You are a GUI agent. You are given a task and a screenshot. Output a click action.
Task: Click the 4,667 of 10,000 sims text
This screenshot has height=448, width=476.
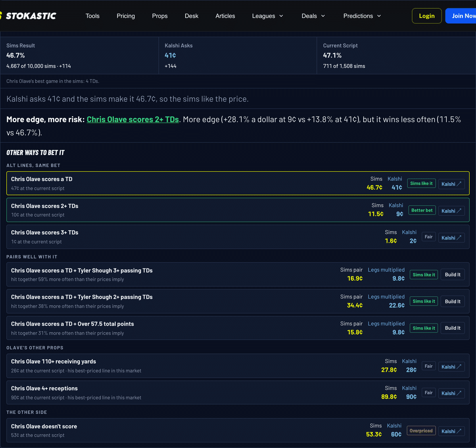[x=38, y=66]
